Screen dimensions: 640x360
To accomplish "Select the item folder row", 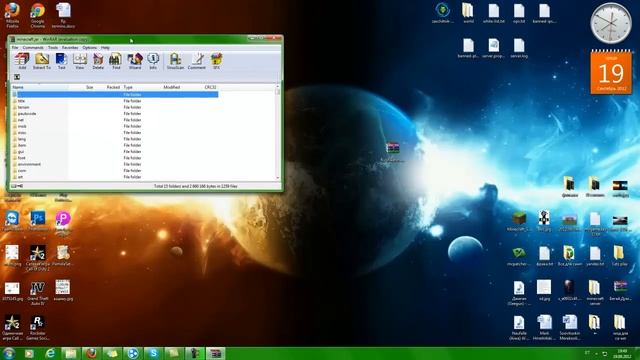I will click(115, 145).
